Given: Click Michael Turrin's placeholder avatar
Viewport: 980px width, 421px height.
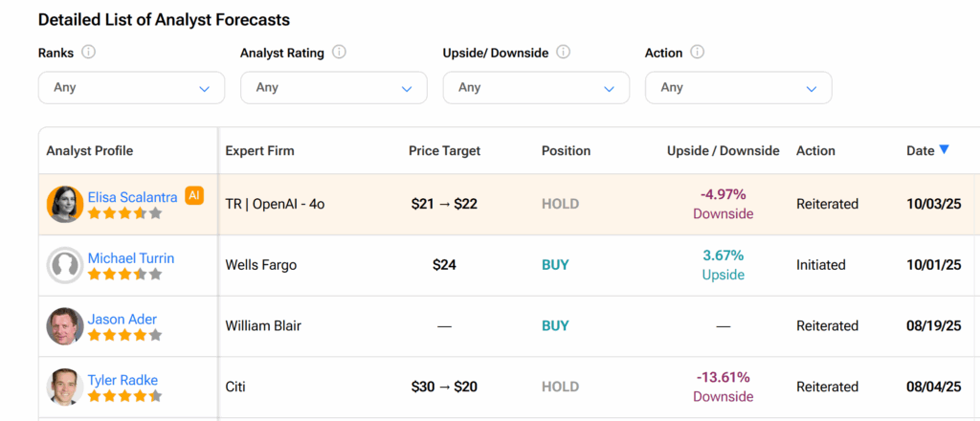Looking at the screenshot, I should 65,265.
